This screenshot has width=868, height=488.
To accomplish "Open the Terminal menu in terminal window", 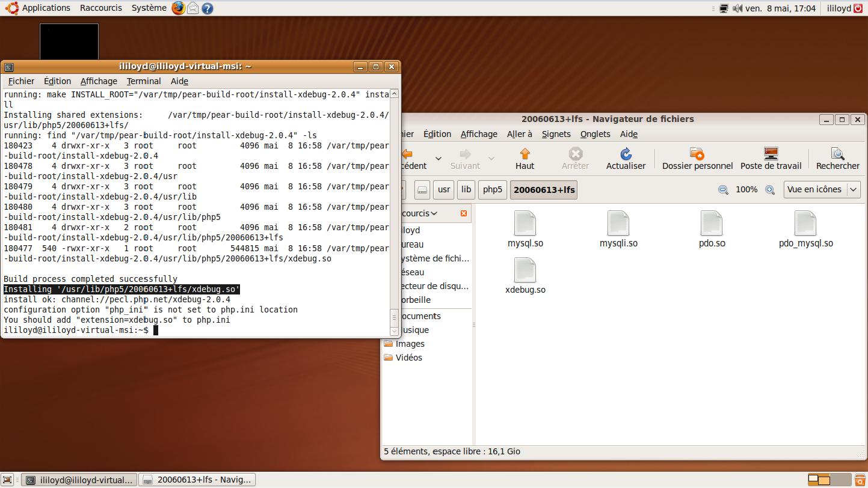I will 143,81.
